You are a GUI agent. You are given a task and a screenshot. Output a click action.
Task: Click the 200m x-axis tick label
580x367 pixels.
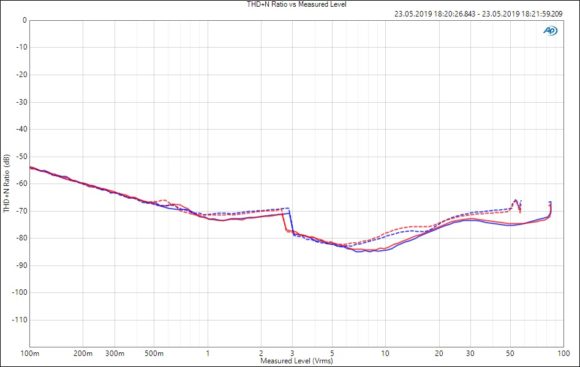coord(83,354)
